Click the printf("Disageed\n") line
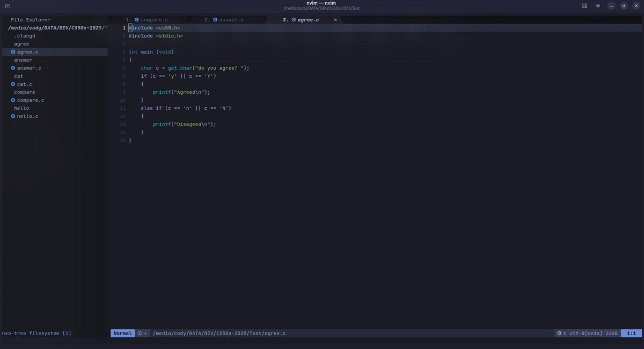This screenshot has width=644, height=349. pos(185,124)
